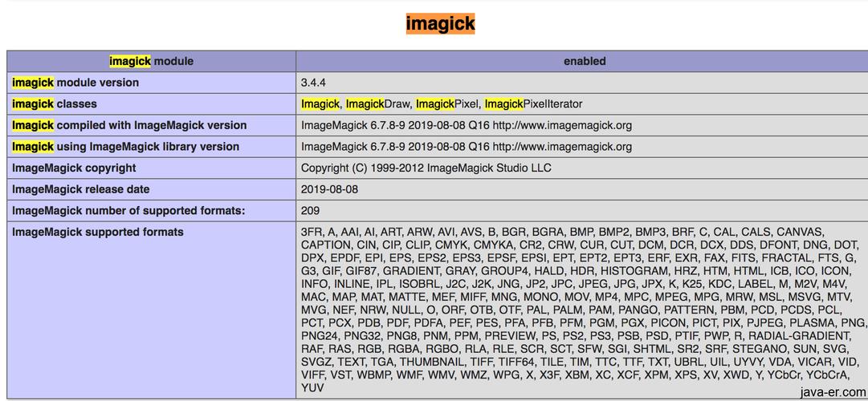Select 'ImageMagick number of supported formats:' label
The height and width of the screenshot is (401, 868).
128,211
